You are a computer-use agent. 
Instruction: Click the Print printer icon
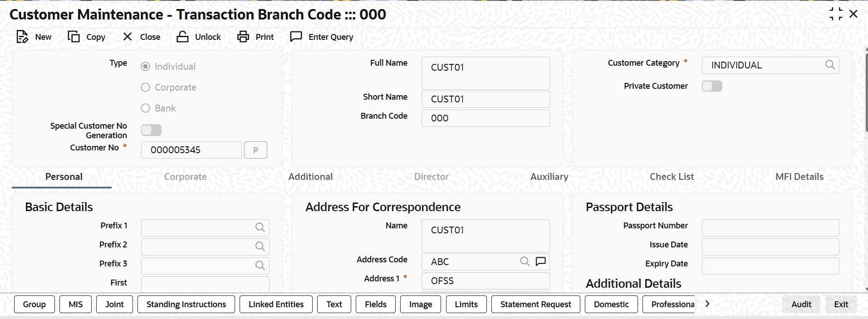[243, 37]
